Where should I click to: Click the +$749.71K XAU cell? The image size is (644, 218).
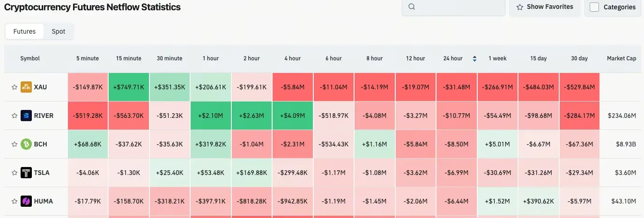click(x=128, y=87)
